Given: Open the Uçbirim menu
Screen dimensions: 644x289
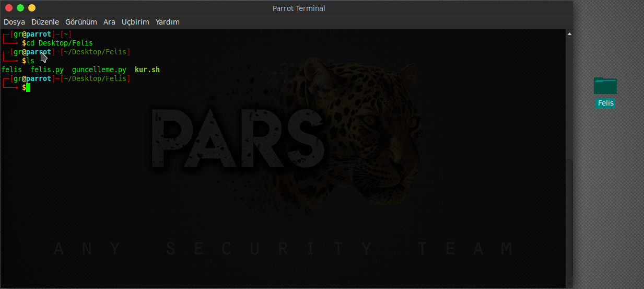Looking at the screenshot, I should tap(135, 22).
